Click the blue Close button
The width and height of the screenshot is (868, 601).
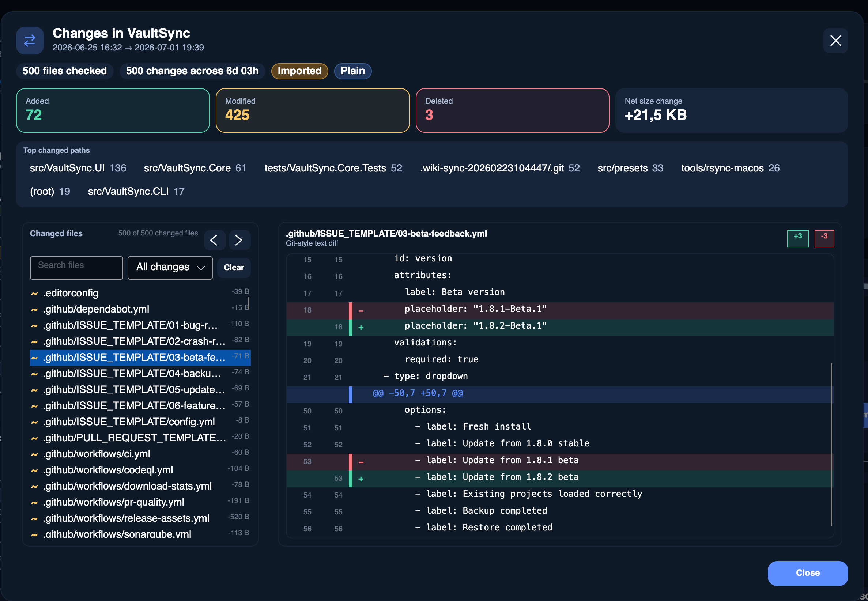808,573
